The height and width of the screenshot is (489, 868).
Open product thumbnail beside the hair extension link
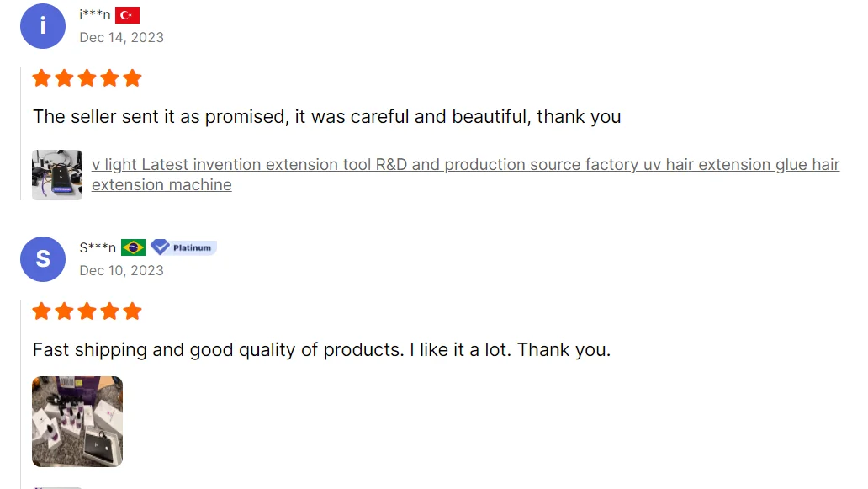[x=57, y=175]
